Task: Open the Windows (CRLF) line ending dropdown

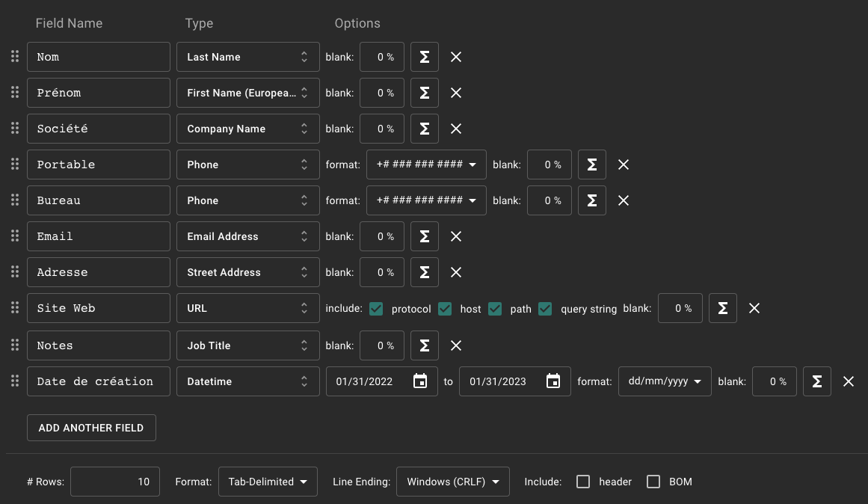Action: (x=453, y=482)
